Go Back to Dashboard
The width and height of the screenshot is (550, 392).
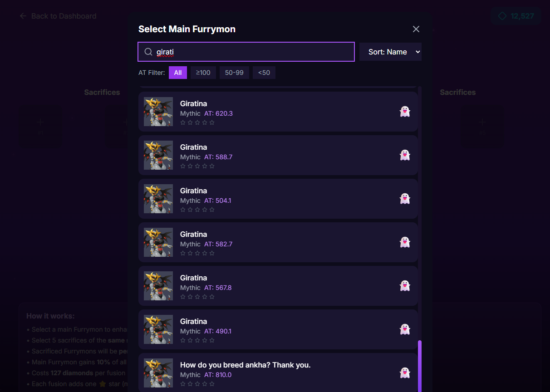pos(58,16)
